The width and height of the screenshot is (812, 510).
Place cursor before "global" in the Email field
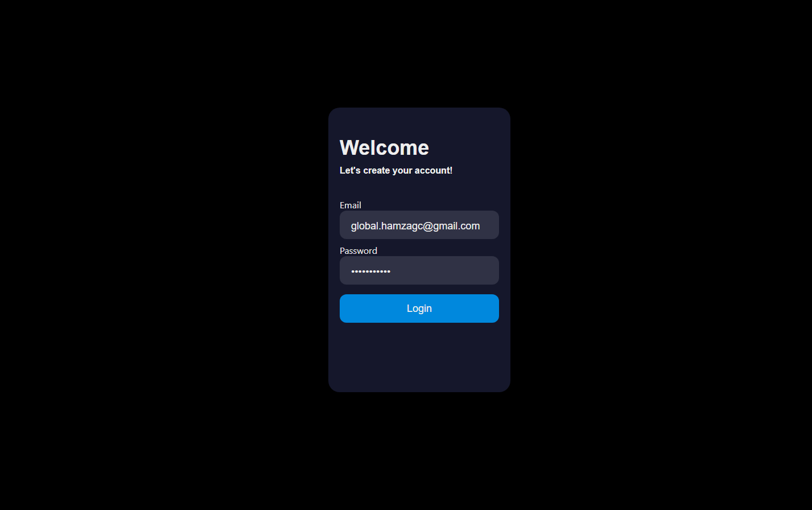tap(351, 226)
